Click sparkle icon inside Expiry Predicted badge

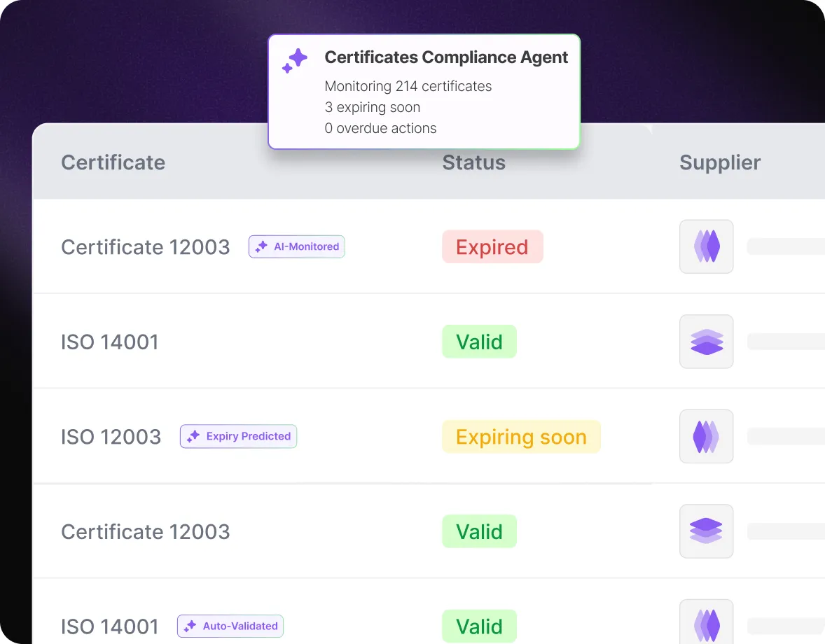[193, 436]
